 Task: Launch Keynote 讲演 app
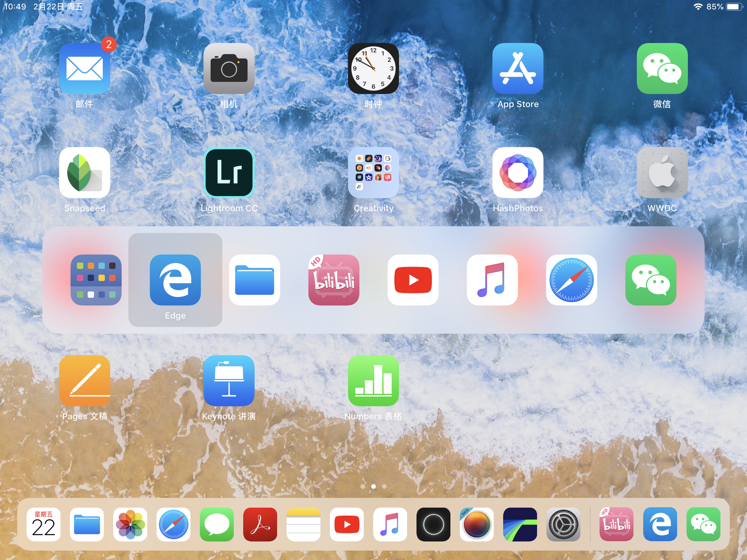click(229, 380)
